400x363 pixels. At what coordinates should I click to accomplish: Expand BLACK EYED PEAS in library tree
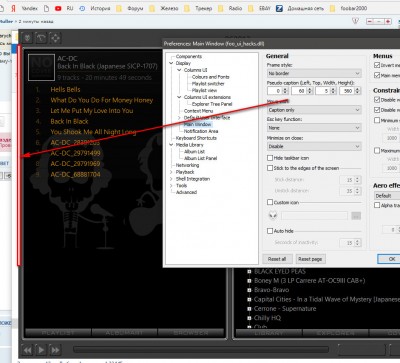(x=249, y=271)
